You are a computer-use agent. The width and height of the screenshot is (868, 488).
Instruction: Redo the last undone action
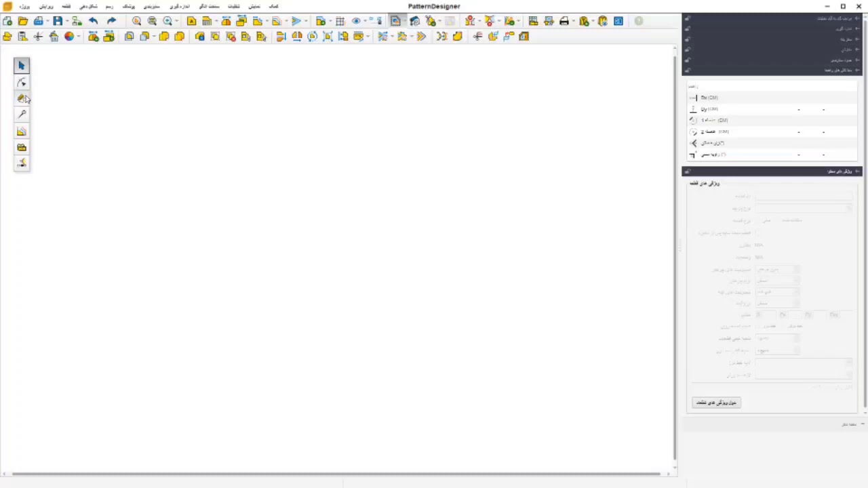[111, 21]
